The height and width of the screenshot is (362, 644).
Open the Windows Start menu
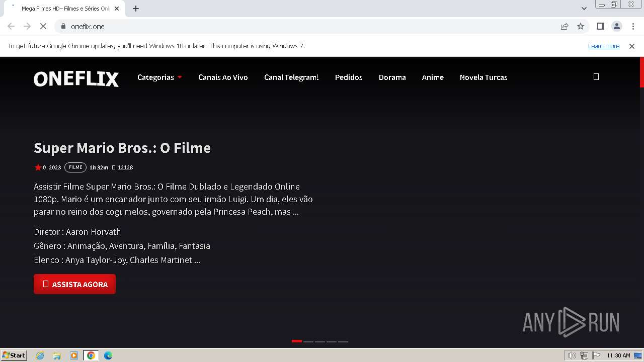coord(14,355)
